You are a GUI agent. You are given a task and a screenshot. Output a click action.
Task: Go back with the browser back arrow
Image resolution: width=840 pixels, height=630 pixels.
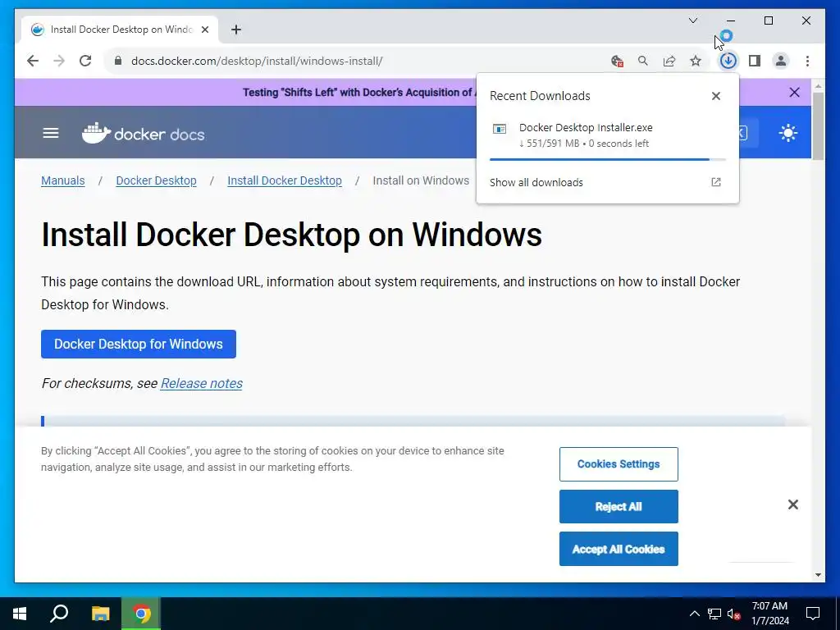click(33, 61)
